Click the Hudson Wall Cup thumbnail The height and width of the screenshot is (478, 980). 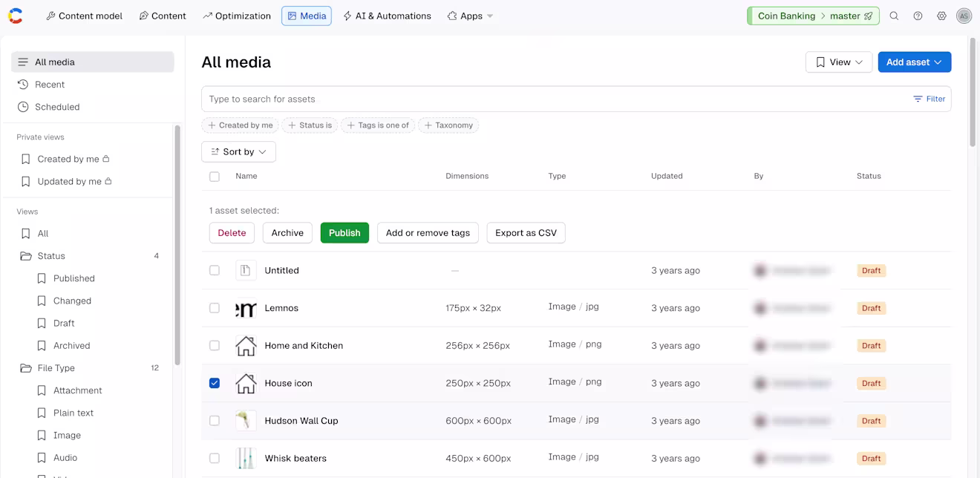point(246,421)
